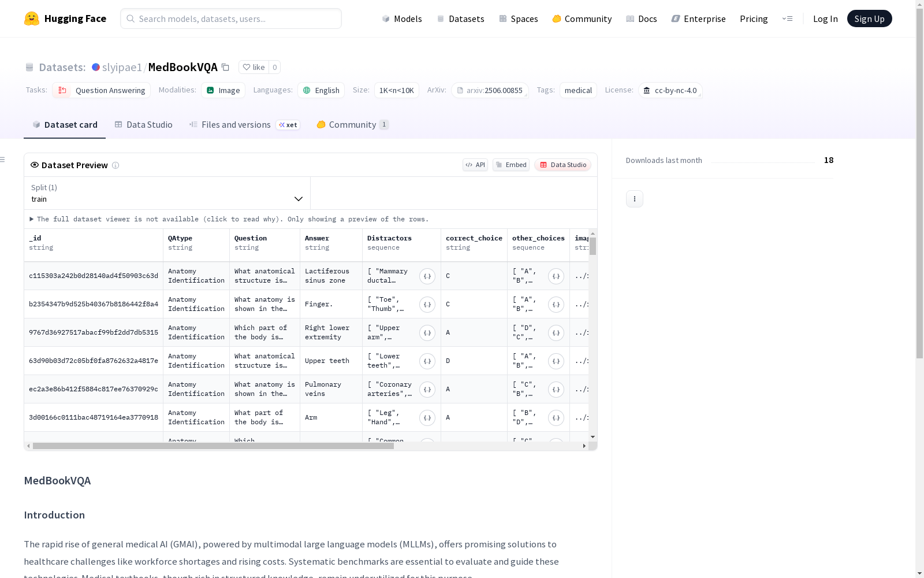The image size is (924, 578).
Task: Click the table's horizontal scrollbar thumb
Action: (213, 446)
